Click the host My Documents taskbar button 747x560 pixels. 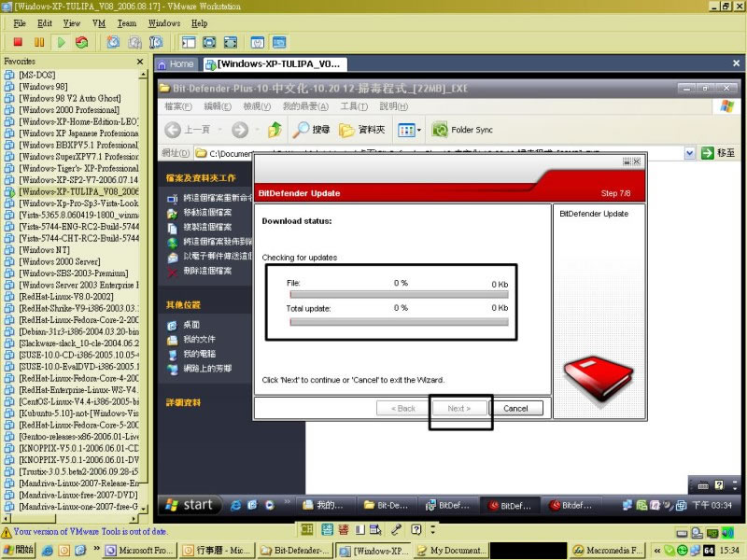[452, 551]
